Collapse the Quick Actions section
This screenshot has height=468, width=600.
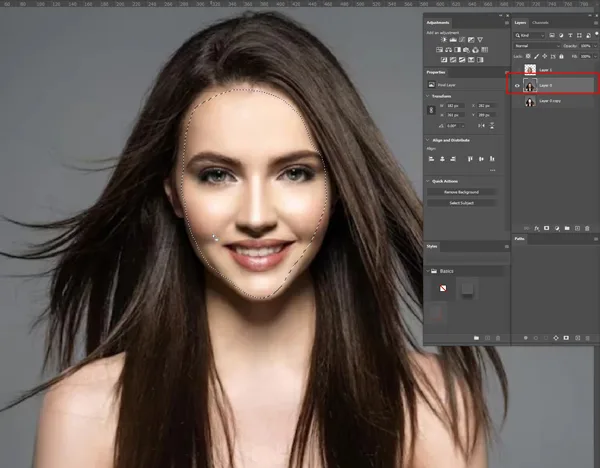(428, 181)
